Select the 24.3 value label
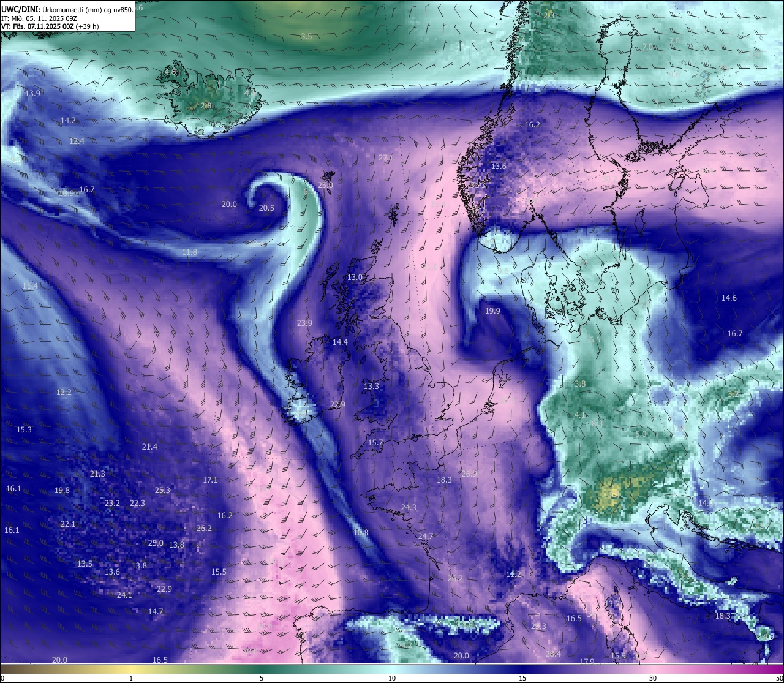 coord(409,508)
